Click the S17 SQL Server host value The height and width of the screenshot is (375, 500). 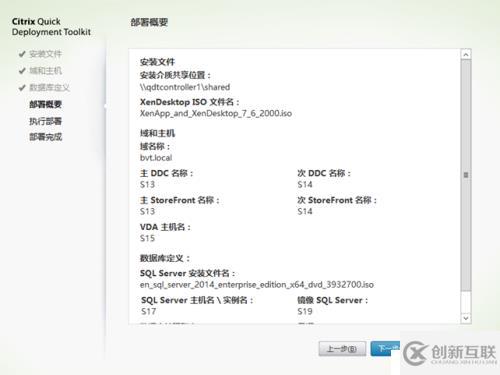tap(148, 311)
